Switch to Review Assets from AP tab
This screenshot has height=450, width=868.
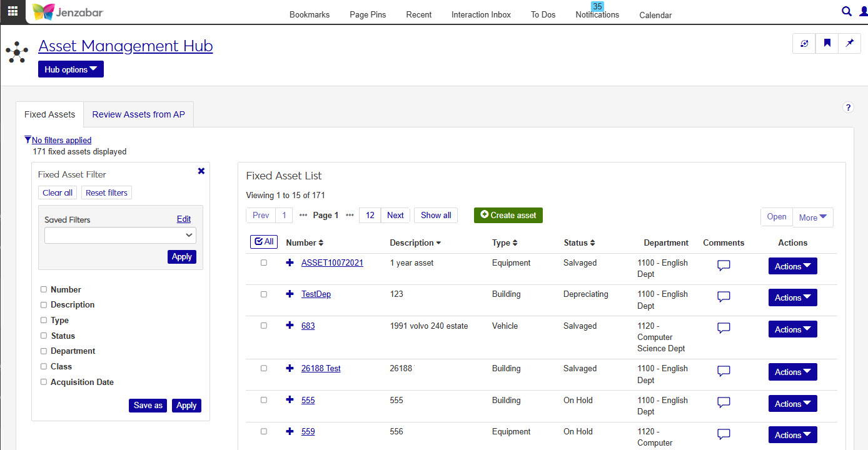pos(138,114)
